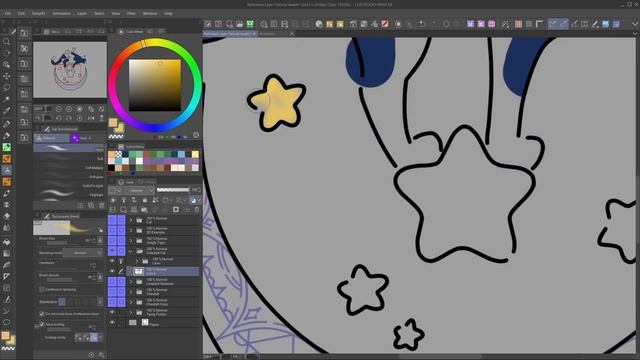Select the Eyedropper tool
This screenshot has width=640, height=360.
7,111
